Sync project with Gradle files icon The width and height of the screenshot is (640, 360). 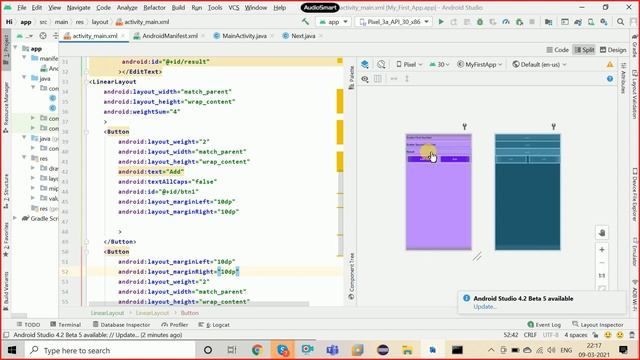coord(578,22)
